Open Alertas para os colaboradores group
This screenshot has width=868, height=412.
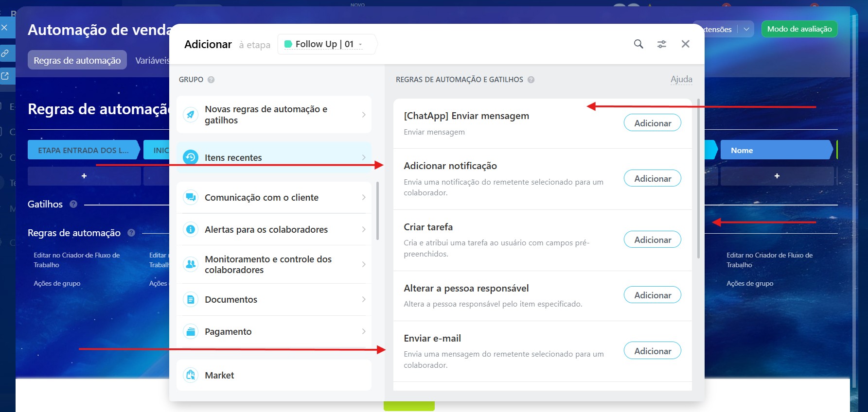(x=274, y=229)
